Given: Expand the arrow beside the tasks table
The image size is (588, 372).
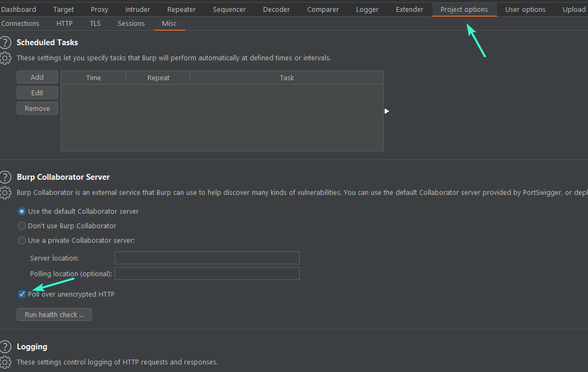Looking at the screenshot, I should (386, 111).
